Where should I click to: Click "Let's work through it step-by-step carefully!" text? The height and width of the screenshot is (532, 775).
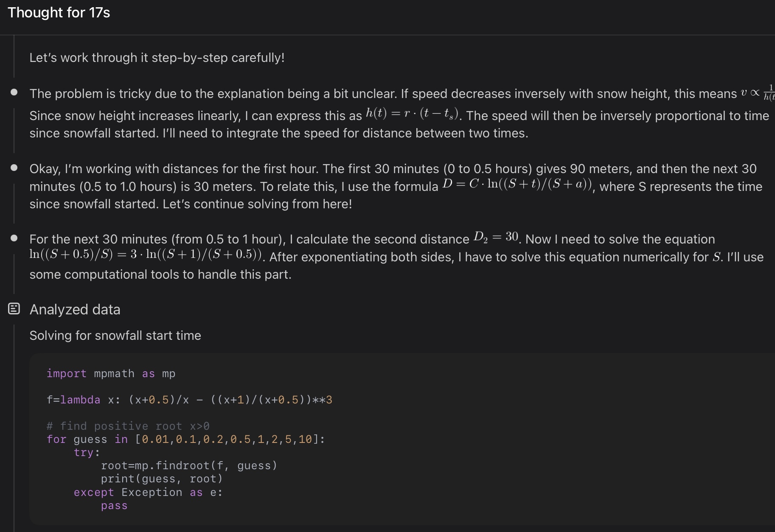157,58
